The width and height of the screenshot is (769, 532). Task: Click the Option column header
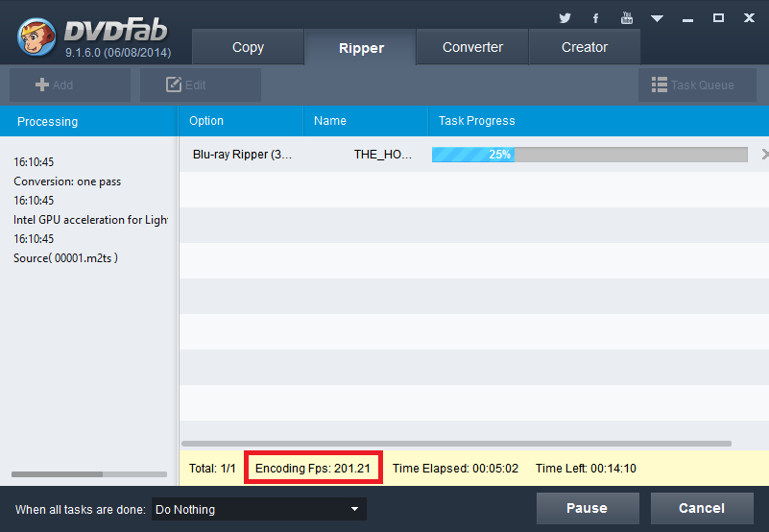(240, 121)
